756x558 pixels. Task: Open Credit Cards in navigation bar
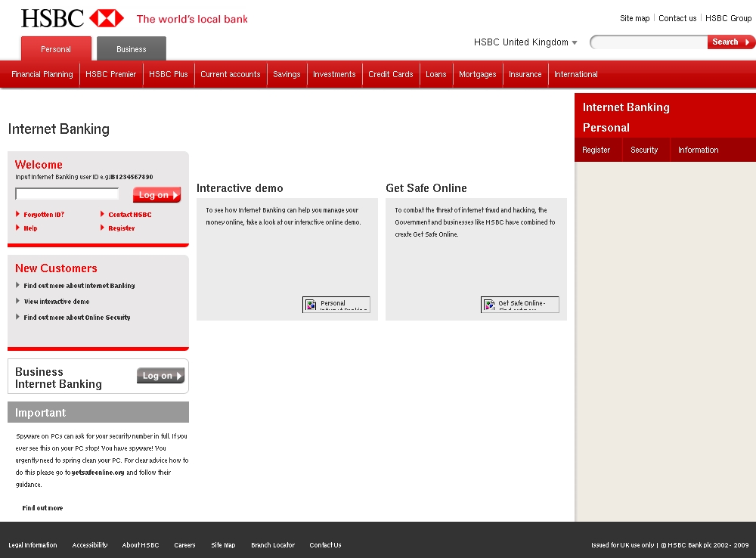pos(390,74)
